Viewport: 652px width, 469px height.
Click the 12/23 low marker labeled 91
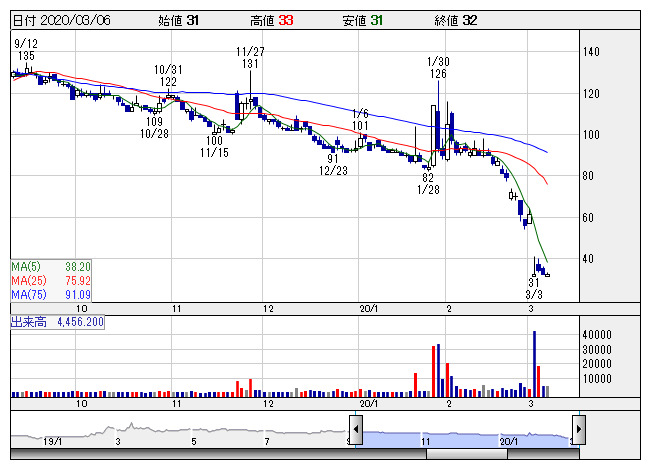333,165
